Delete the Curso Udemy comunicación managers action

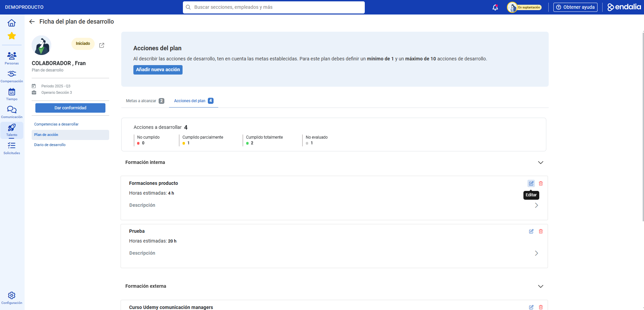[x=541, y=307]
